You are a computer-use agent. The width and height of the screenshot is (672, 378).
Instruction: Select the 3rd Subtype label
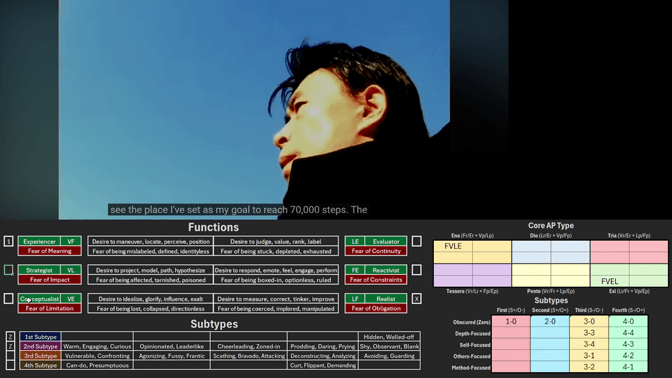[40, 356]
